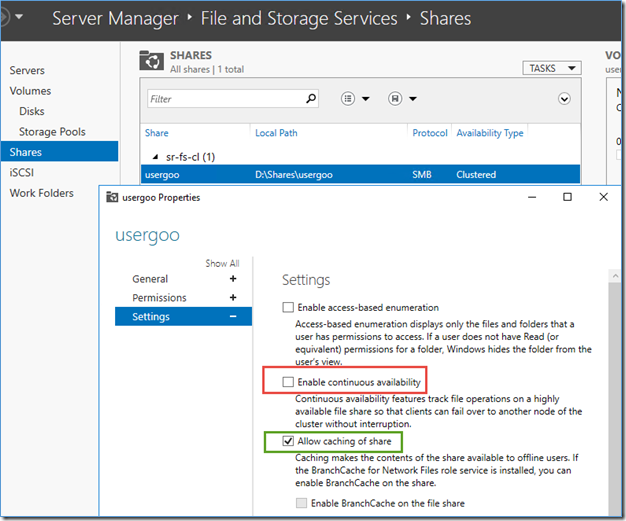Select the Settings properties section
Viewport: 626px width, 521px height.
[183, 317]
